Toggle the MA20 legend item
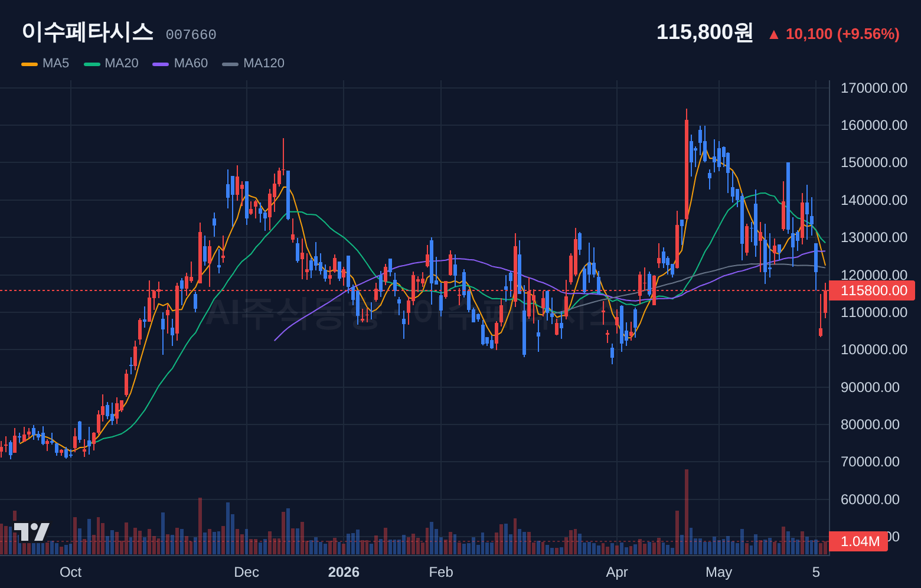The image size is (921, 588). coord(111,63)
